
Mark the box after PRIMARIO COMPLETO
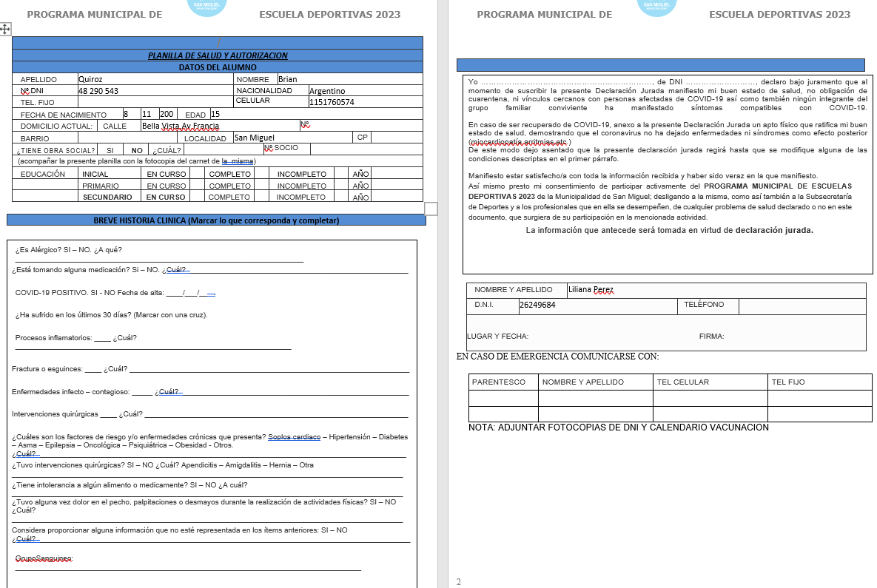(x=262, y=186)
